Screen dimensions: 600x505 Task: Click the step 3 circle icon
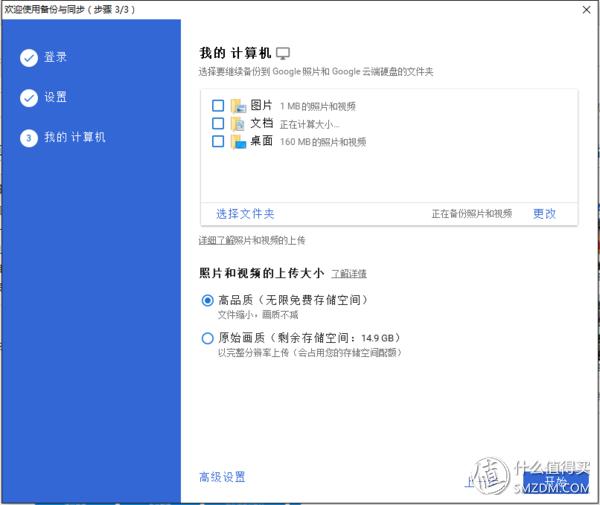[29, 138]
